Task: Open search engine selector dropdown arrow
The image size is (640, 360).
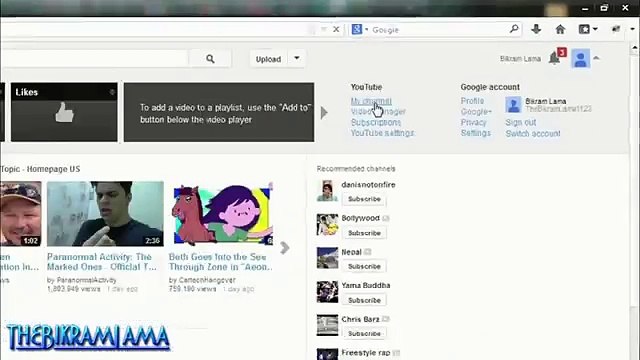Action: tap(366, 29)
